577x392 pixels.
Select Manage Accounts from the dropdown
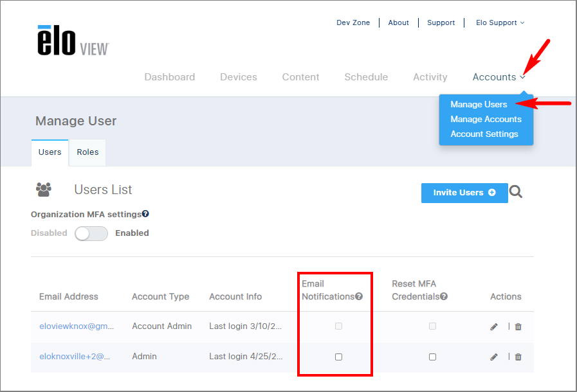pyautogui.click(x=486, y=119)
